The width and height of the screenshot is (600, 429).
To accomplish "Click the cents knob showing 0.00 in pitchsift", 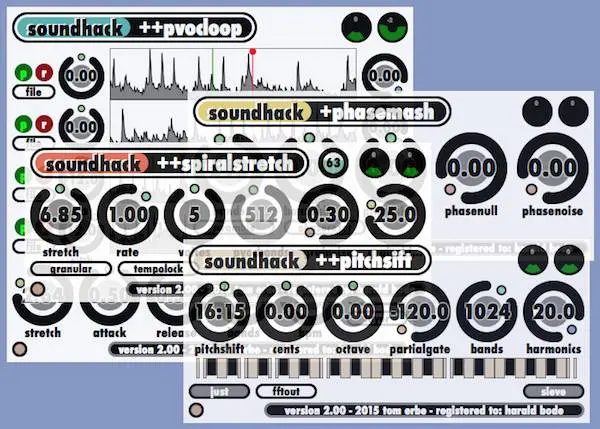I will pos(286,312).
